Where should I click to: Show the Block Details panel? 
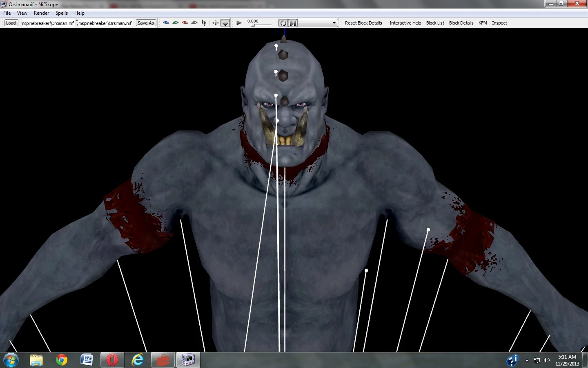click(461, 23)
